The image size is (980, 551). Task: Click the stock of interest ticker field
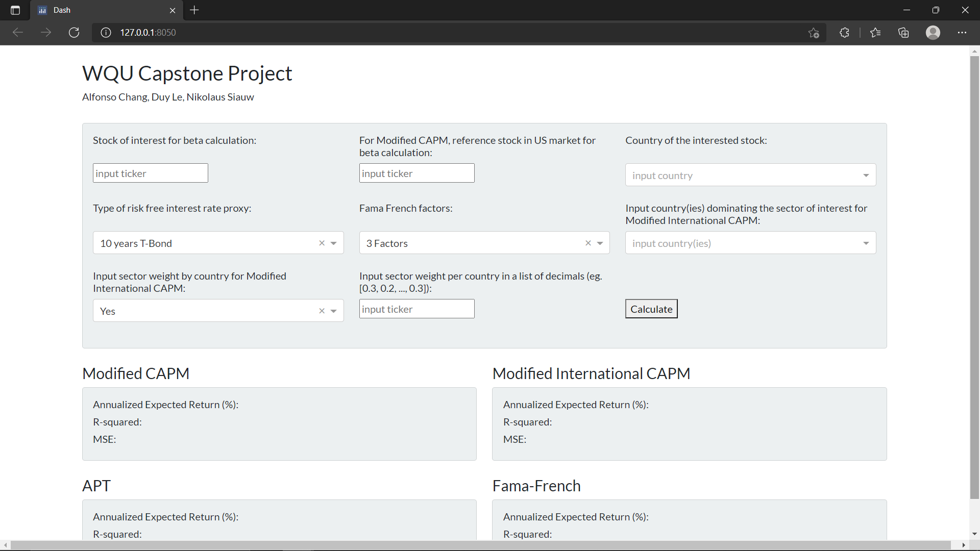coord(150,173)
